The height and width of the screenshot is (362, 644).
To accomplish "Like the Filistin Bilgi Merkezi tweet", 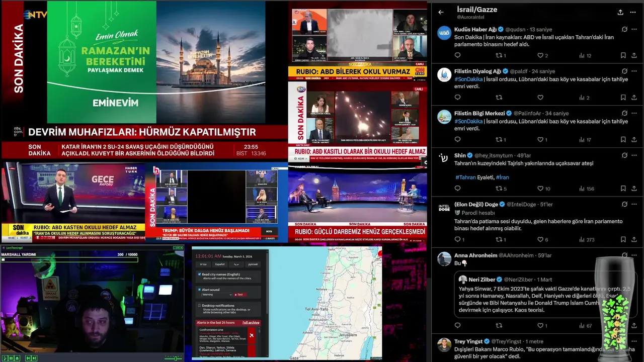I will (x=540, y=139).
